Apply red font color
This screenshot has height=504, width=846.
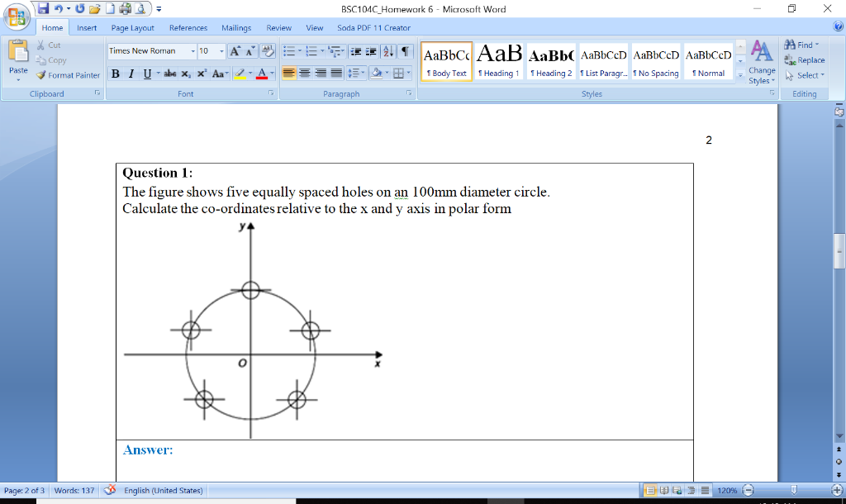point(262,74)
